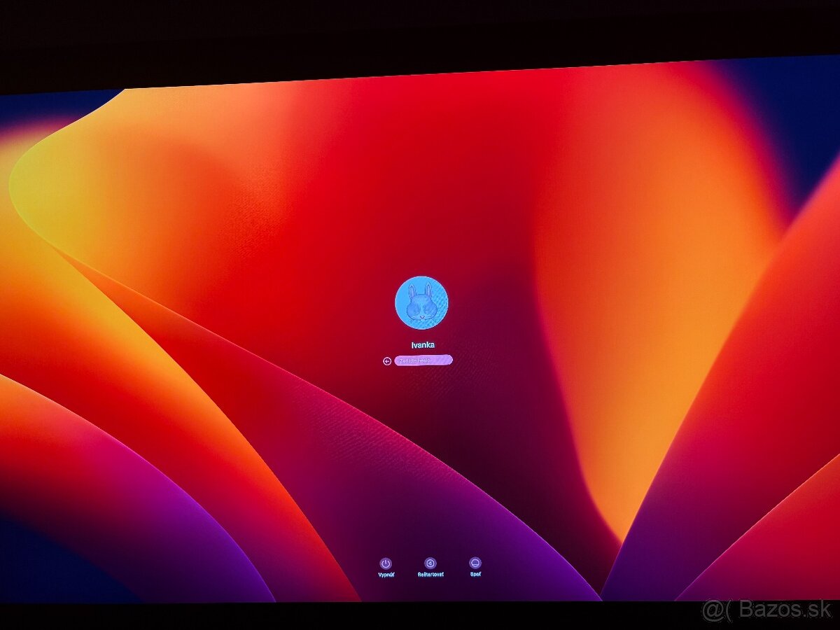The height and width of the screenshot is (630, 840).
Task: Click the "Vypnúť" text label
Action: (x=386, y=575)
